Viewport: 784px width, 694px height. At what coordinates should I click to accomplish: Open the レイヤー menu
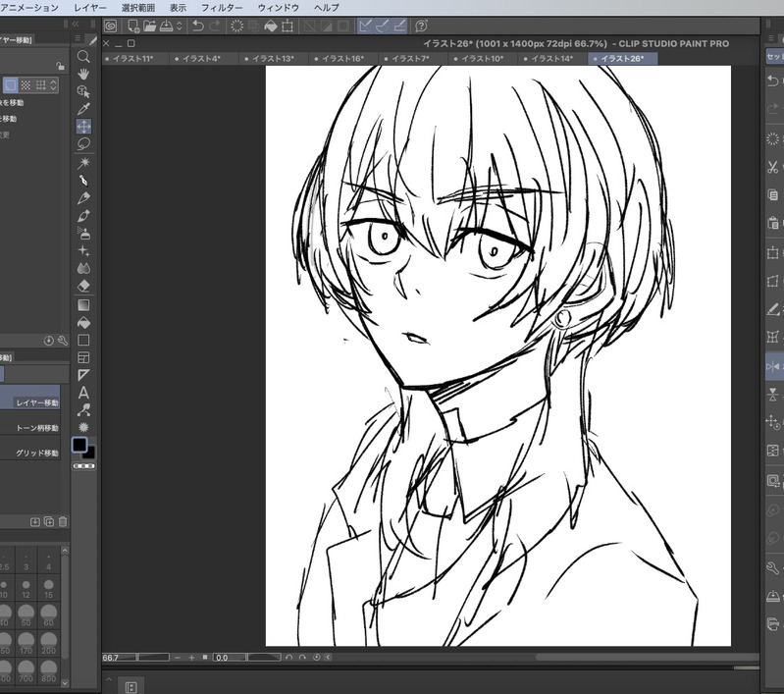[x=90, y=8]
